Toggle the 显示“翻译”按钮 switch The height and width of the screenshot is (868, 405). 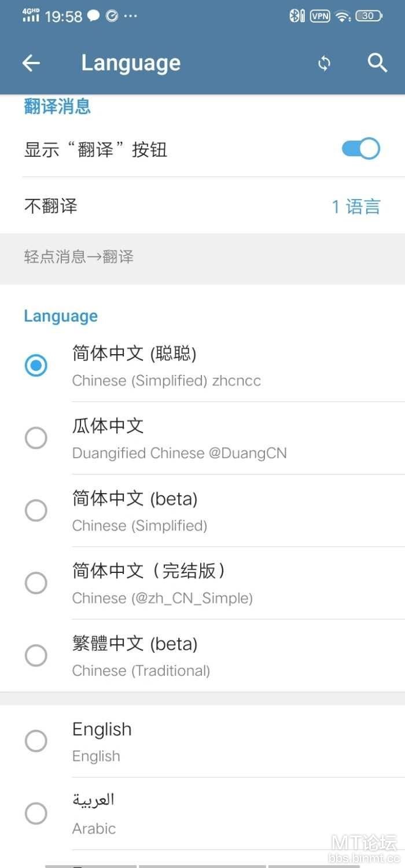pos(360,149)
